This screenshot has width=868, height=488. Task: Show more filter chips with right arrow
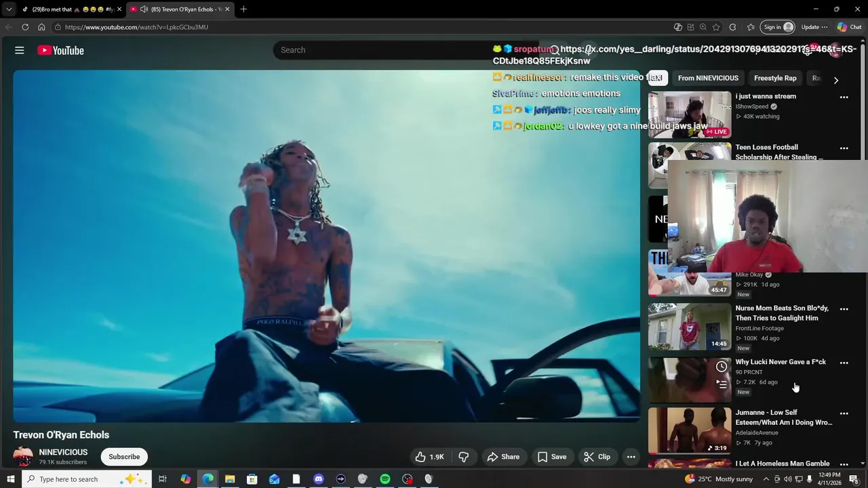point(836,80)
